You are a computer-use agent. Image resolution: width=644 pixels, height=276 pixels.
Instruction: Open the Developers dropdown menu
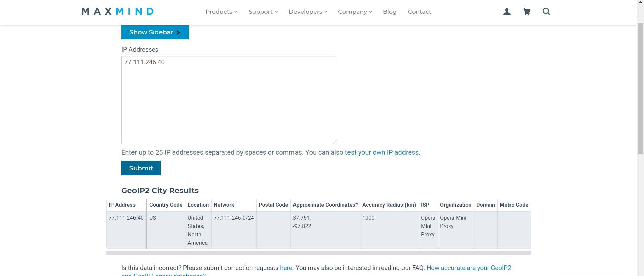point(308,12)
